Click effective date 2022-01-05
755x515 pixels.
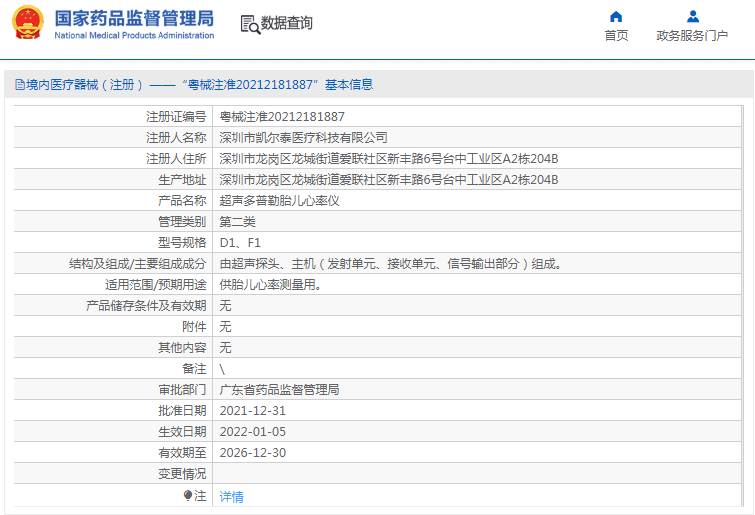[x=253, y=432]
